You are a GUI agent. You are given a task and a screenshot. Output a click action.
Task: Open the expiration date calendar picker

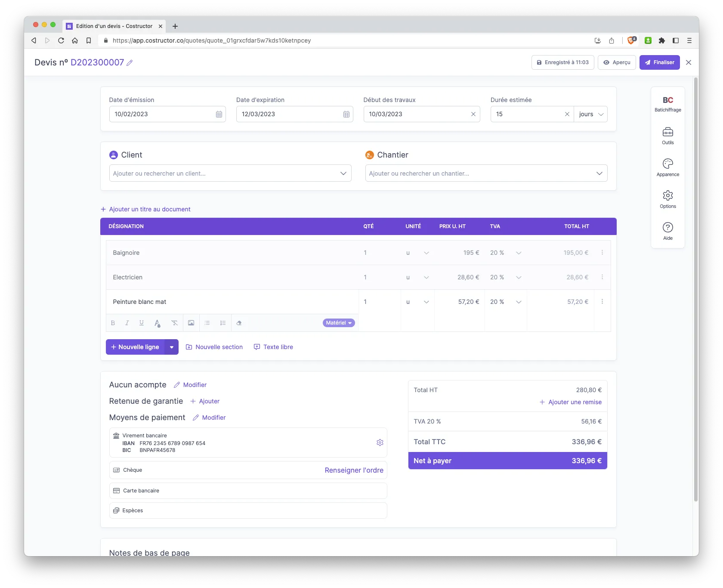(x=346, y=114)
